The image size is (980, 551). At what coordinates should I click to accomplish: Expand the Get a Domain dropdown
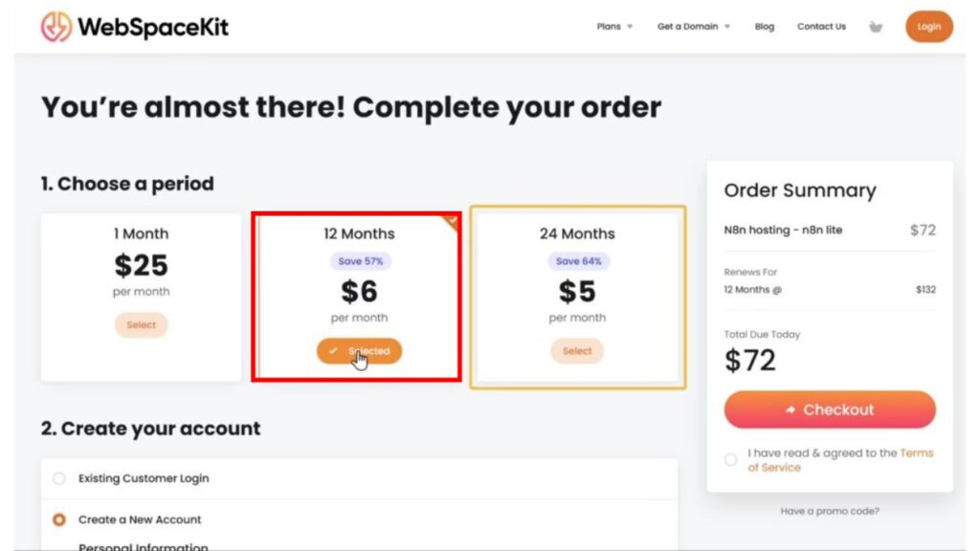point(693,27)
